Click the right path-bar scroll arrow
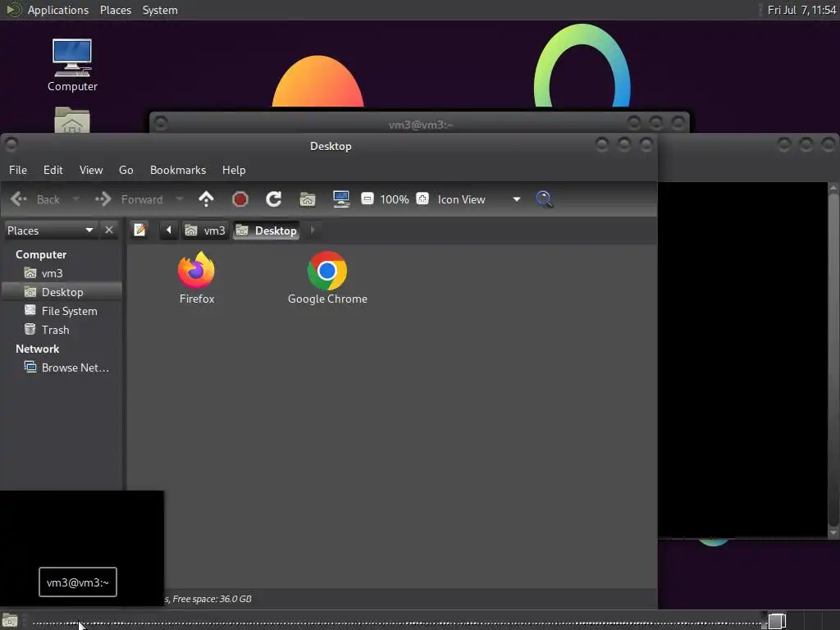Screen dimensions: 840x630 click(313, 230)
